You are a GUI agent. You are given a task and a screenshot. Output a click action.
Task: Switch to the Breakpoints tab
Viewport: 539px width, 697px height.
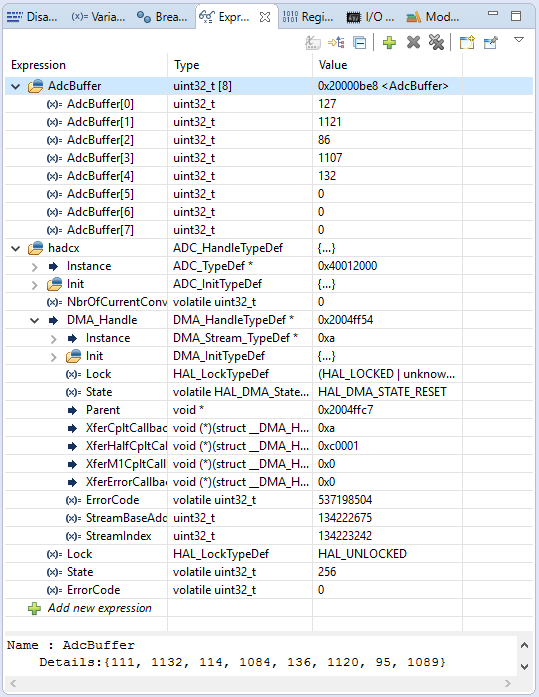click(162, 17)
